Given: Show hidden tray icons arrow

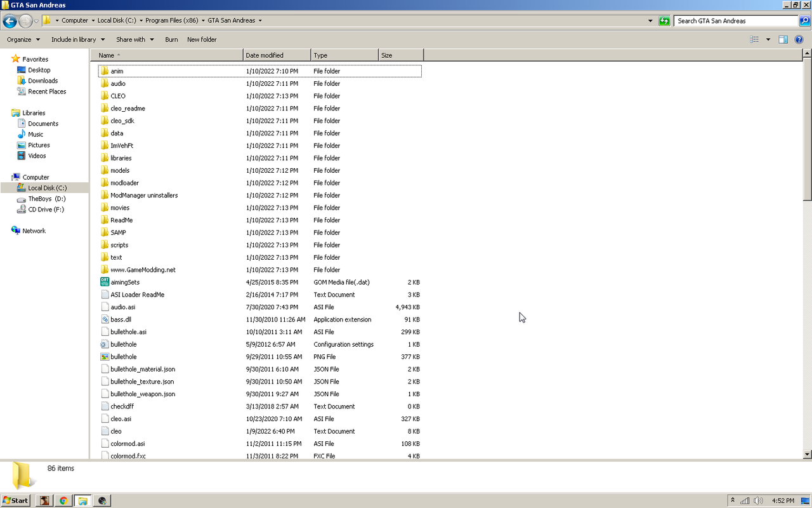Looking at the screenshot, I should click(733, 500).
